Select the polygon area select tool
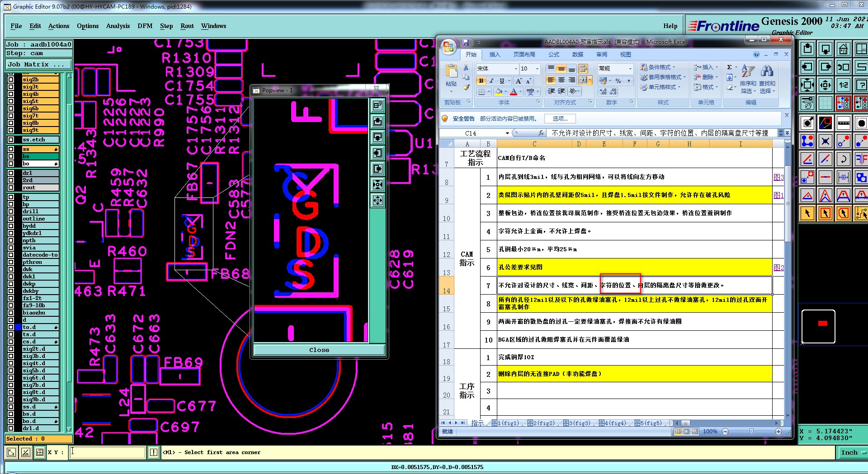 point(843,213)
